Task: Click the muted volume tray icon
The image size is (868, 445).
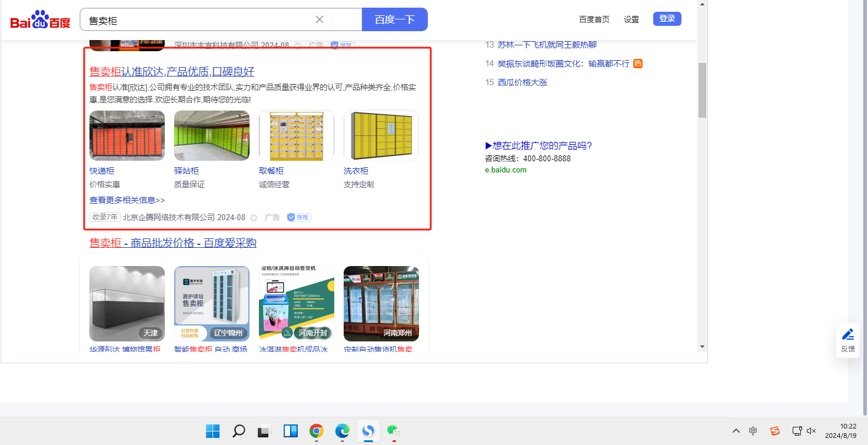Action: [811, 431]
